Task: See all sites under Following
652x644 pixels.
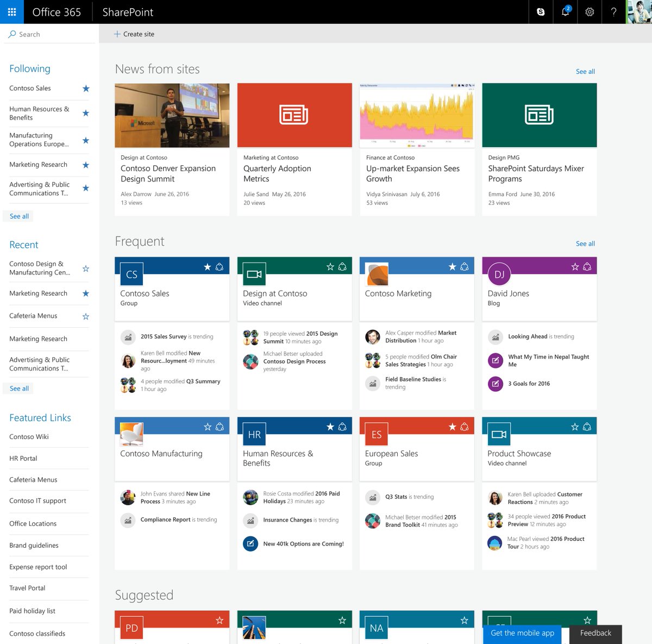Action: pos(19,216)
